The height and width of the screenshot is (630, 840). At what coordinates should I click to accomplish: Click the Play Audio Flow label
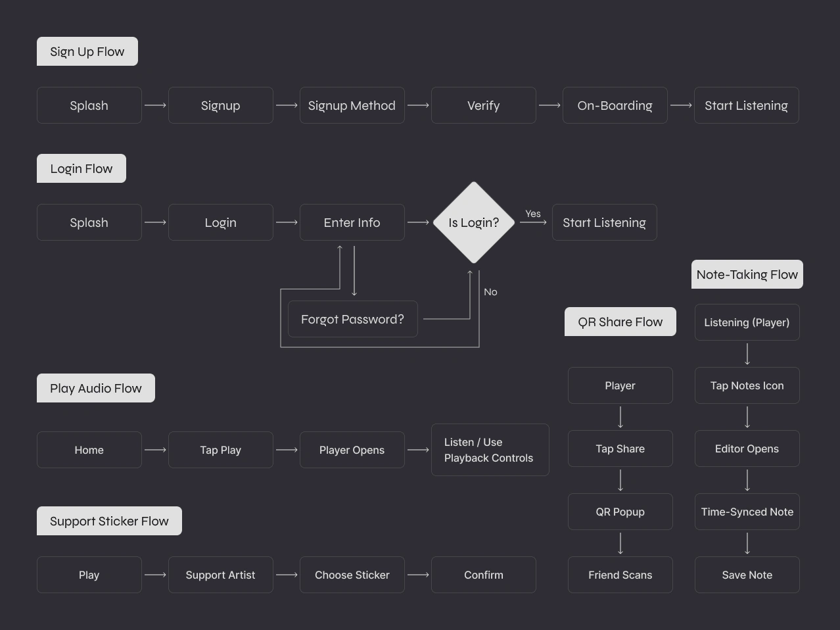click(96, 388)
